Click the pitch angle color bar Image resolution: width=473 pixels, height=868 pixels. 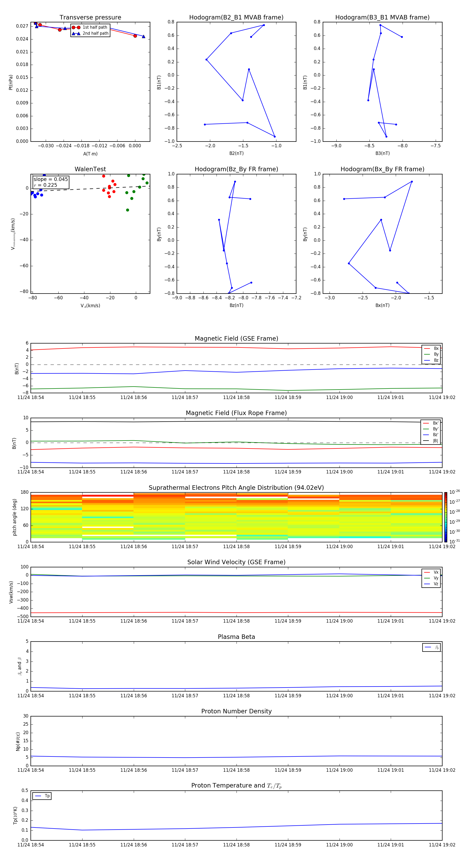[446, 517]
